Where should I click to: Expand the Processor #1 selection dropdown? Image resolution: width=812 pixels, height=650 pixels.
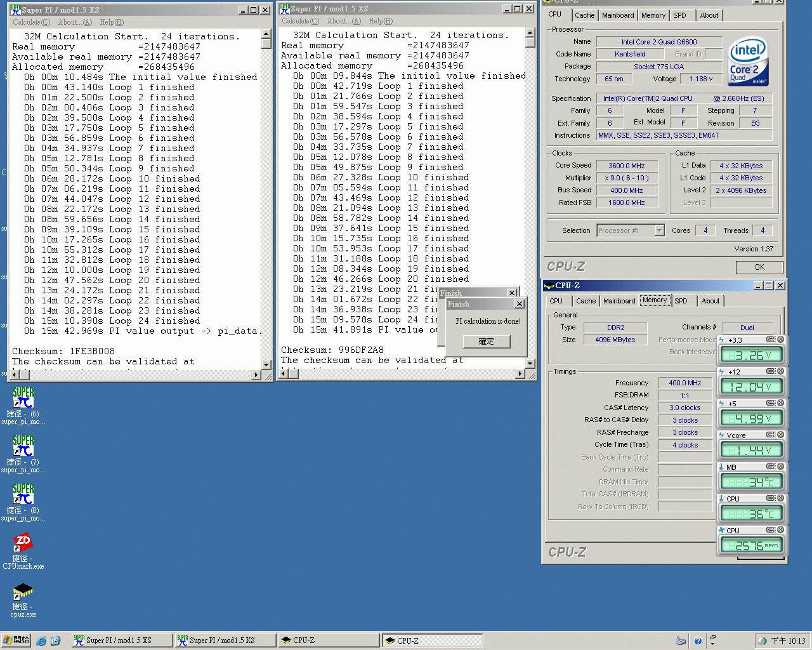(x=660, y=230)
